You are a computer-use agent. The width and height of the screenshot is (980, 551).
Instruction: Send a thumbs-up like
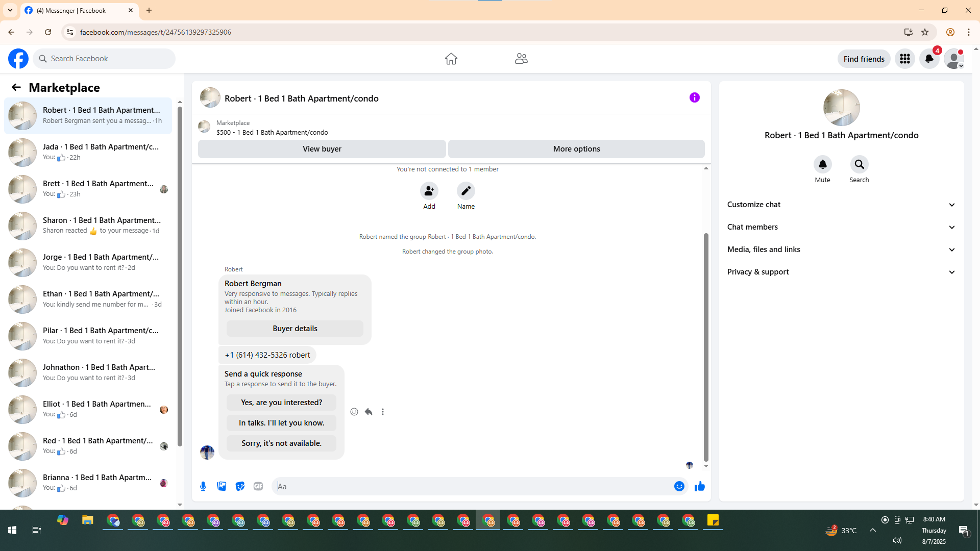coord(700,486)
